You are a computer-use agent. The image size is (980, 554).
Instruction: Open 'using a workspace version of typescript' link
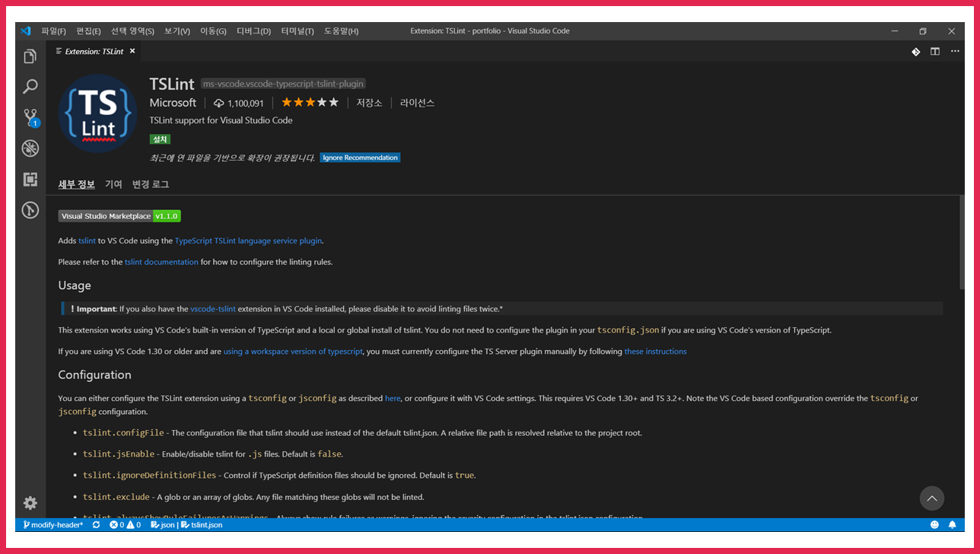tap(293, 352)
